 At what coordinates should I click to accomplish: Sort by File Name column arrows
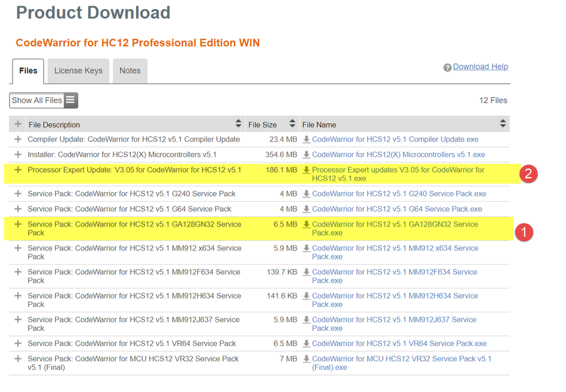[x=503, y=123]
